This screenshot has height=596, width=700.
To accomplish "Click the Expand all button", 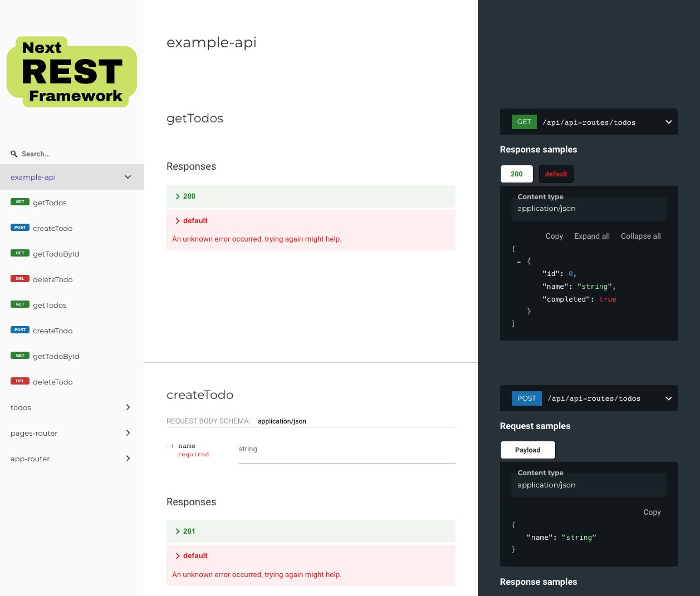I will [x=592, y=236].
